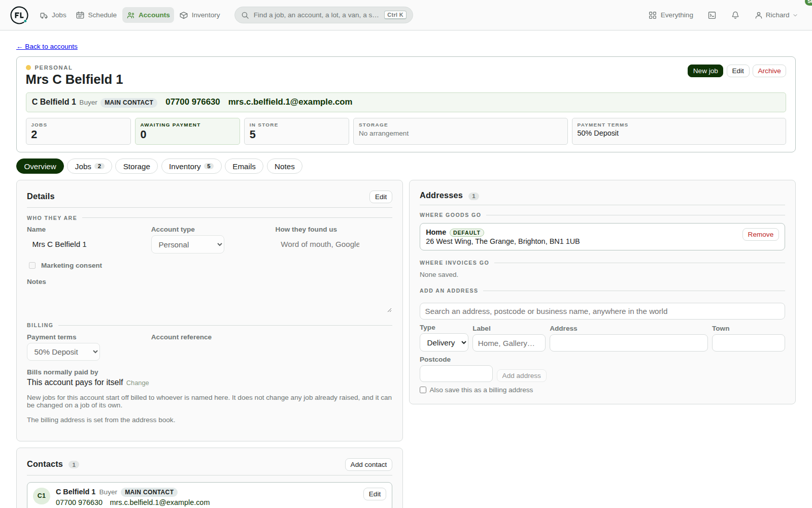Viewport: 812px width, 508px height.
Task: Expand the Richard user menu
Action: 776,15
